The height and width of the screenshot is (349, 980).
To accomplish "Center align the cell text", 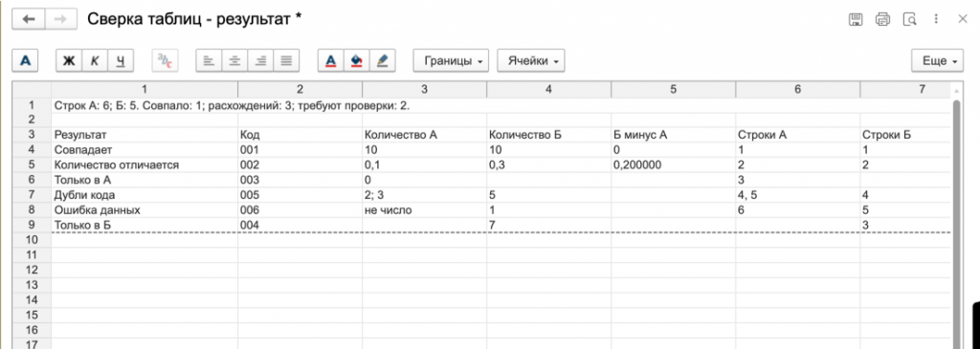I will (235, 60).
